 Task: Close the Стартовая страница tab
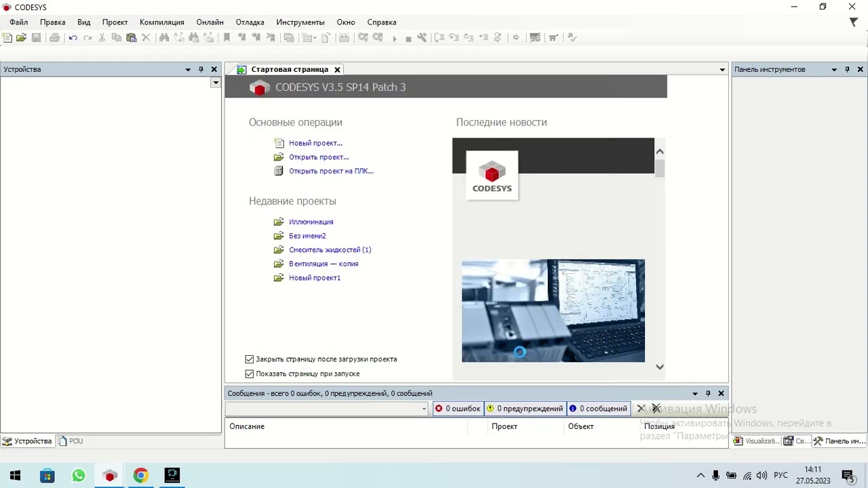tap(337, 69)
